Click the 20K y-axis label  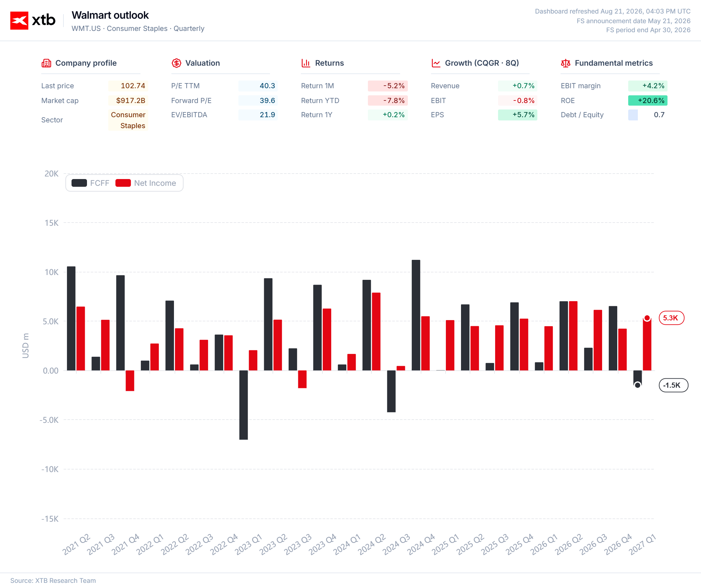(x=52, y=174)
